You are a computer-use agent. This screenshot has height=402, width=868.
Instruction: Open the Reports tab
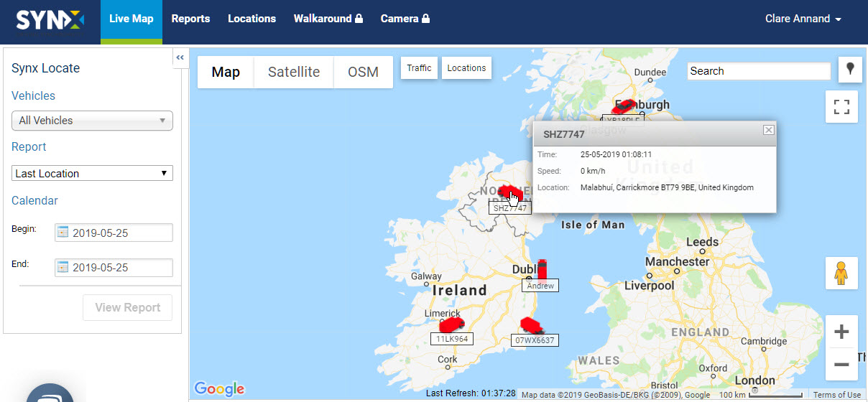[190, 19]
